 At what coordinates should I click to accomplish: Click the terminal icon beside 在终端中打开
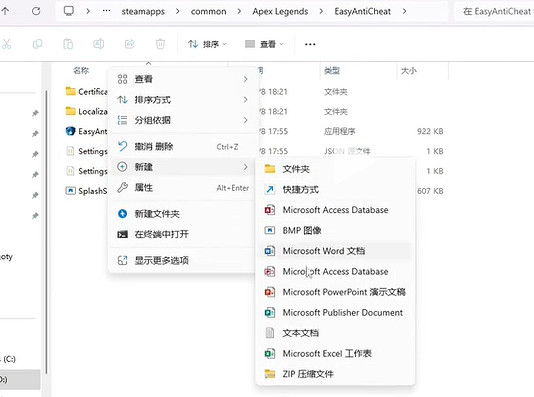point(122,234)
